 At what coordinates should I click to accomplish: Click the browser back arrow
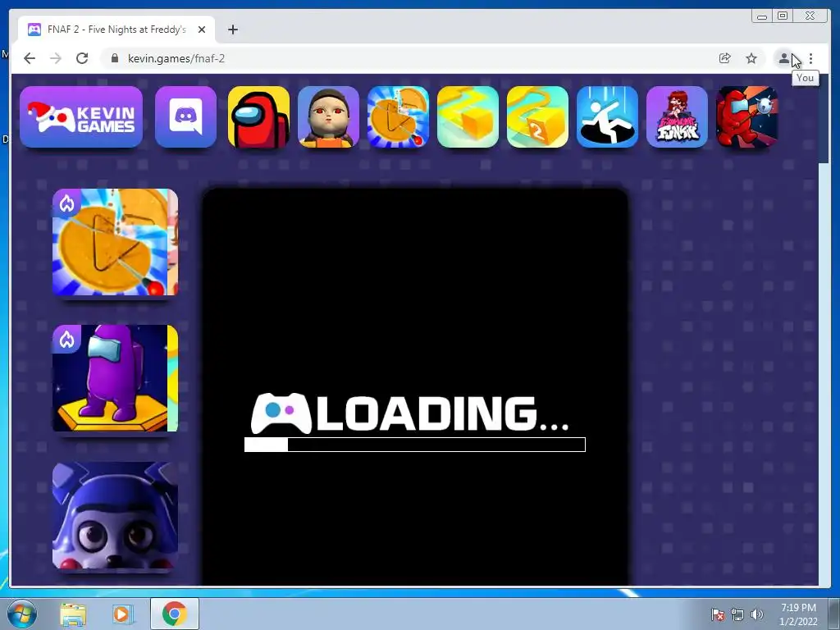(x=30, y=58)
